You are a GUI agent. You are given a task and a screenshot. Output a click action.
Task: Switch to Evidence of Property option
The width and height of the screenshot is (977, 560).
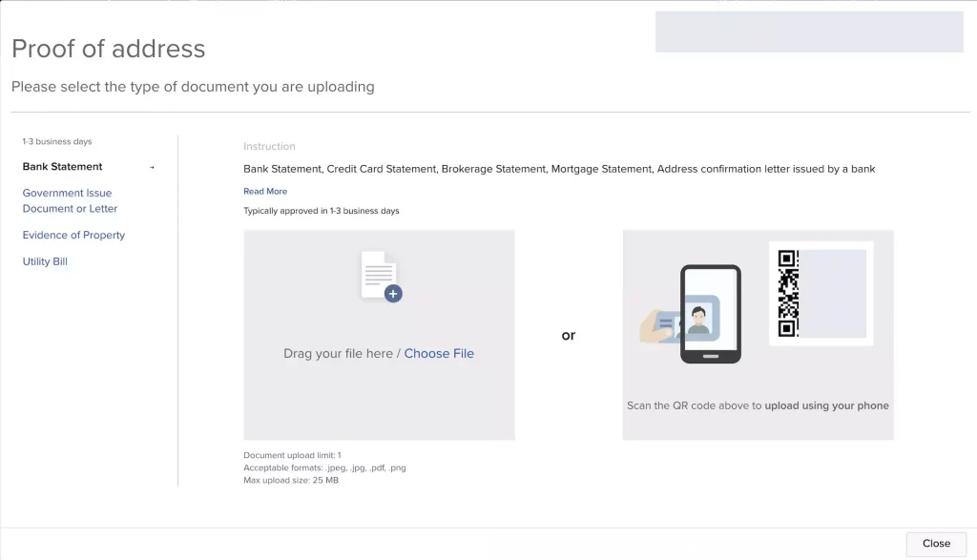(73, 235)
